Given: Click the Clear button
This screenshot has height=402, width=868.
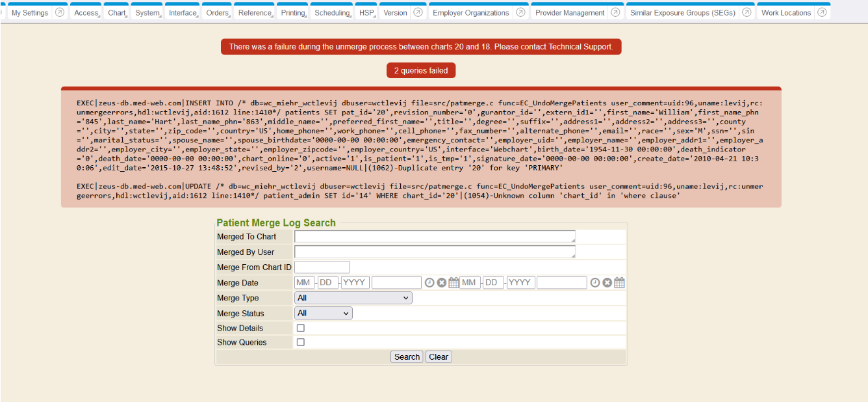Looking at the screenshot, I should click(x=439, y=357).
